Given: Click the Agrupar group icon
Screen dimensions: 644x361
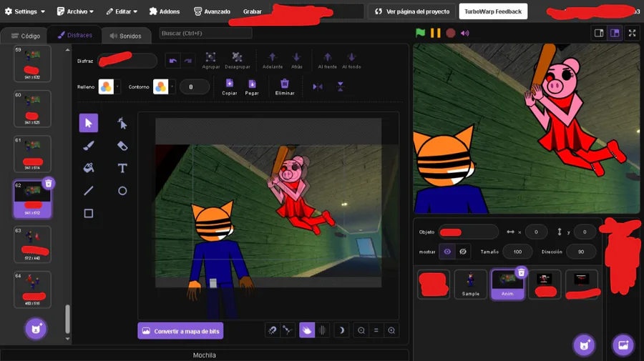Looking at the screenshot, I should click(x=210, y=57).
